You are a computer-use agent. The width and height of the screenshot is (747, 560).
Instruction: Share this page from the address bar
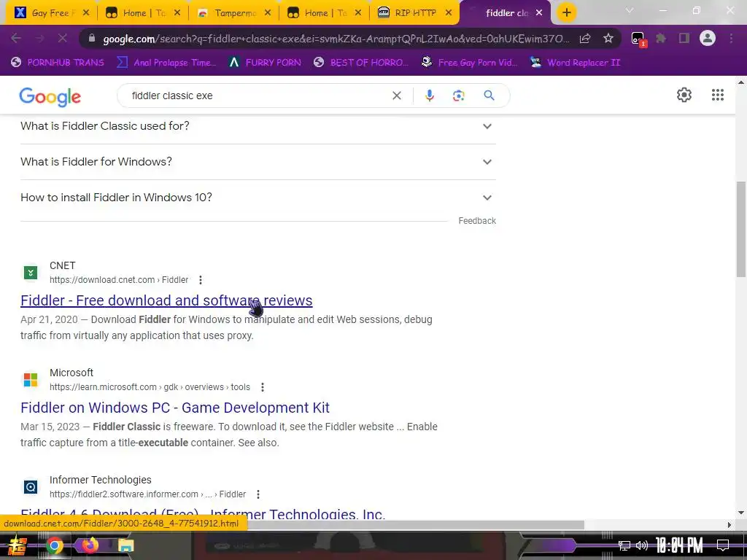585,39
